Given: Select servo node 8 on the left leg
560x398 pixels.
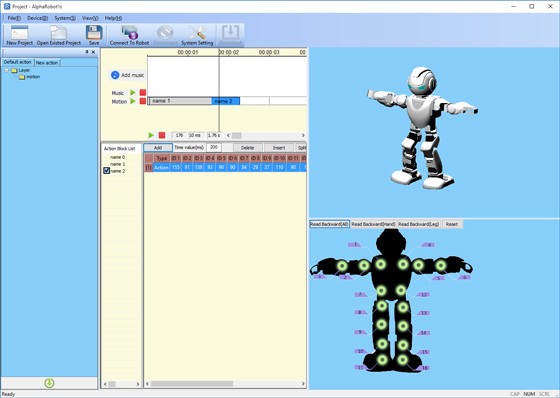Looking at the screenshot, I should 382,306.
